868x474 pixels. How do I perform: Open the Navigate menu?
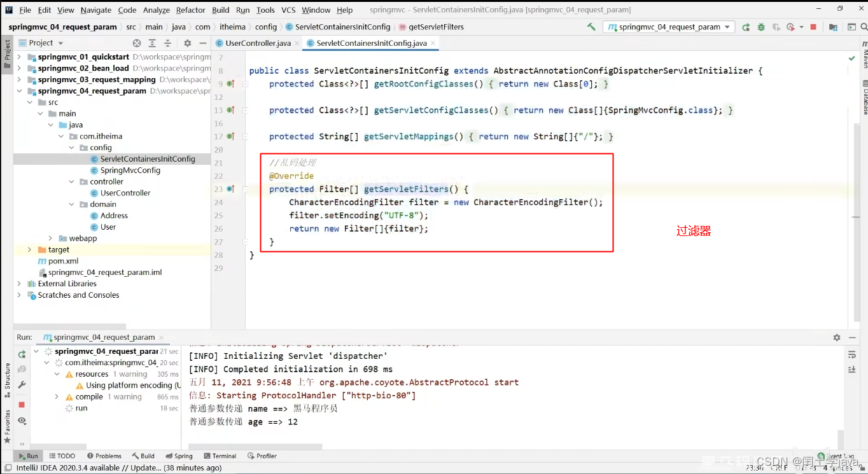[95, 10]
